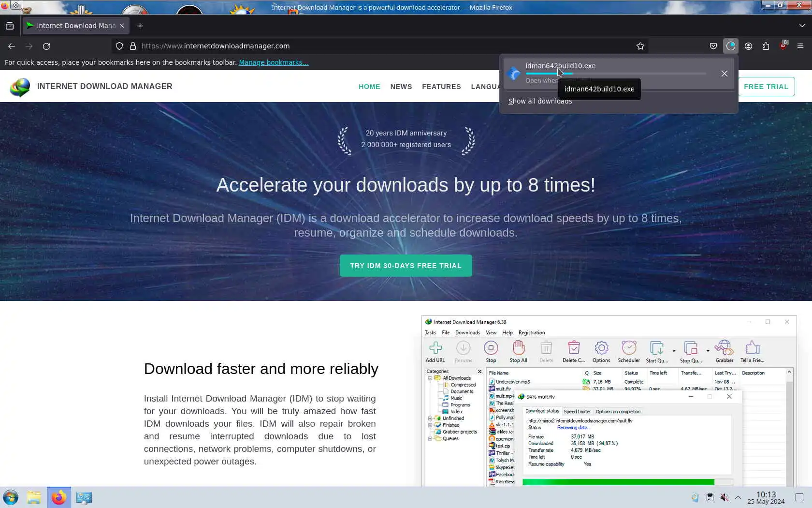Click the Internet Download Manager globe logo
The width and height of the screenshot is (812, 508).
(20, 87)
